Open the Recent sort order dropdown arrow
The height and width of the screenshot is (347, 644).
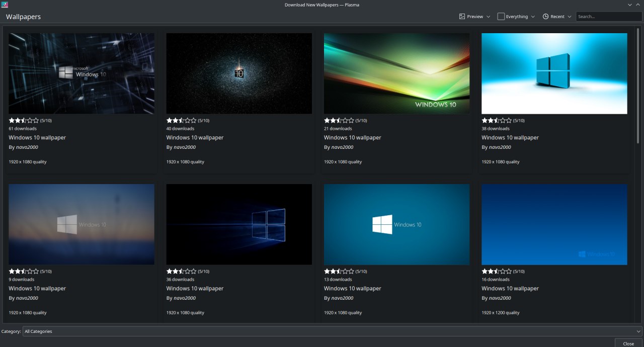[x=570, y=17]
